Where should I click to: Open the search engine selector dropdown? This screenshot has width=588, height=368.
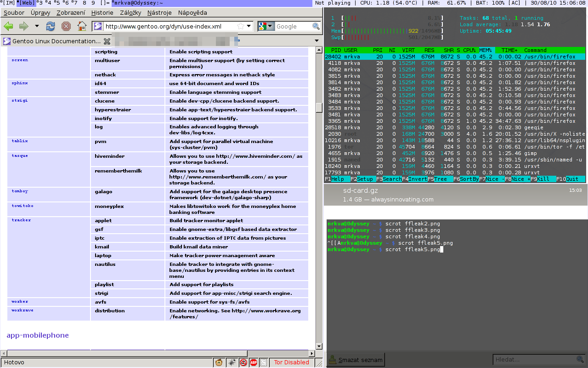(266, 27)
